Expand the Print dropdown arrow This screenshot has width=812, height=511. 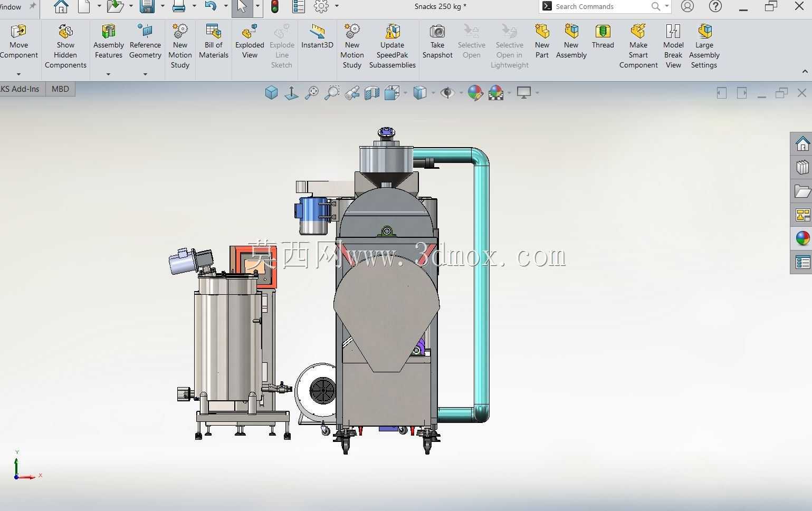tap(194, 6)
